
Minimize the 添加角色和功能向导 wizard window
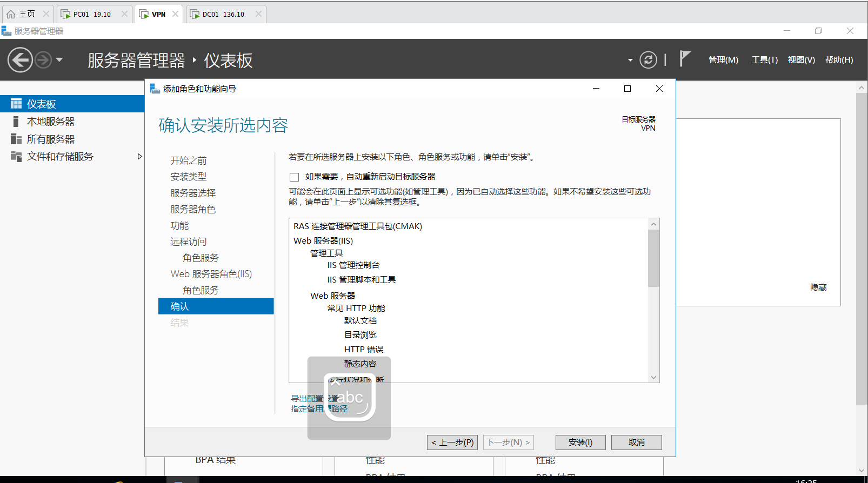(596, 89)
